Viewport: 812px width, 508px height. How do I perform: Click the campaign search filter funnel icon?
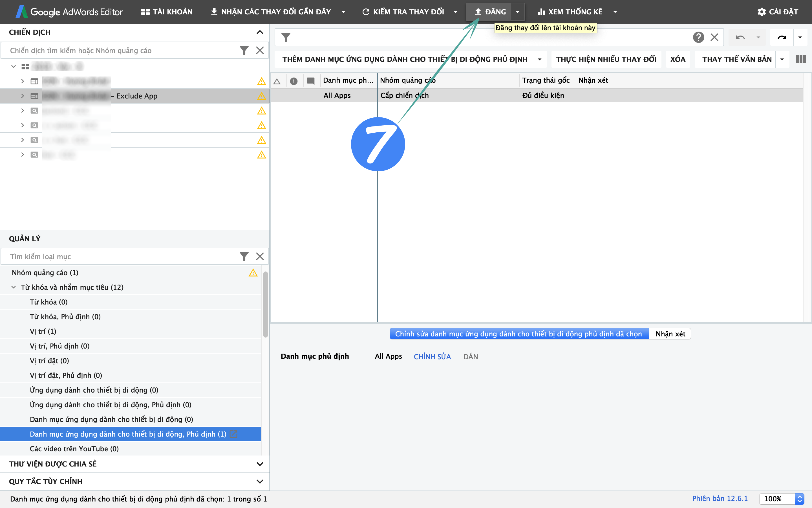tap(244, 51)
